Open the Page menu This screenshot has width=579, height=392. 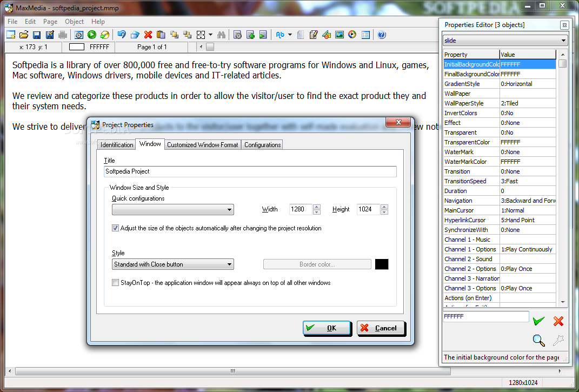click(x=50, y=22)
